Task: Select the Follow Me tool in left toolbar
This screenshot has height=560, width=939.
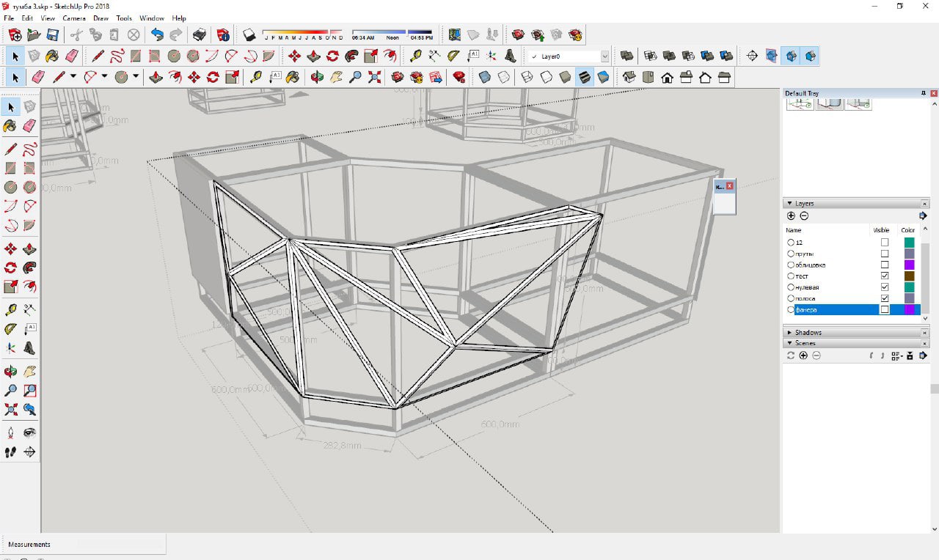Action: 29,268
